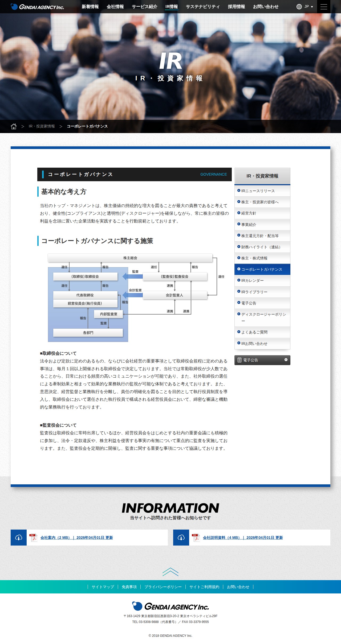Viewport: 341px width, 644px height.
Task: Click 基本的な考え方 heading
Action: (64, 192)
